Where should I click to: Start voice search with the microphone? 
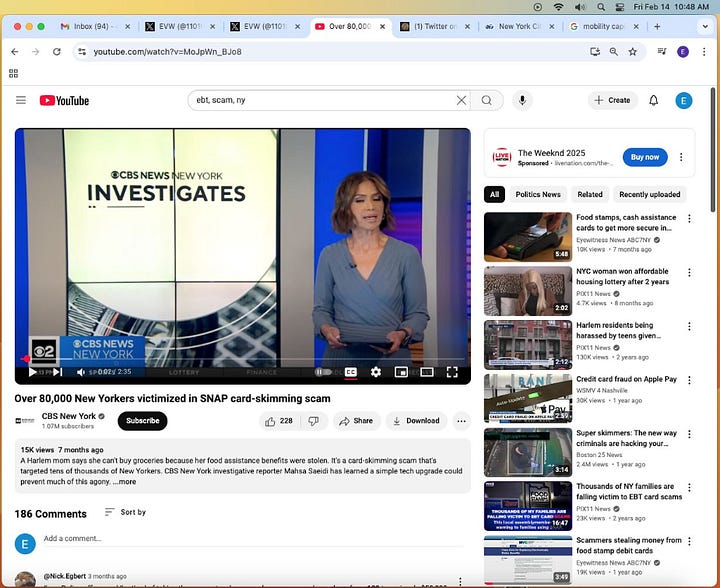(522, 100)
